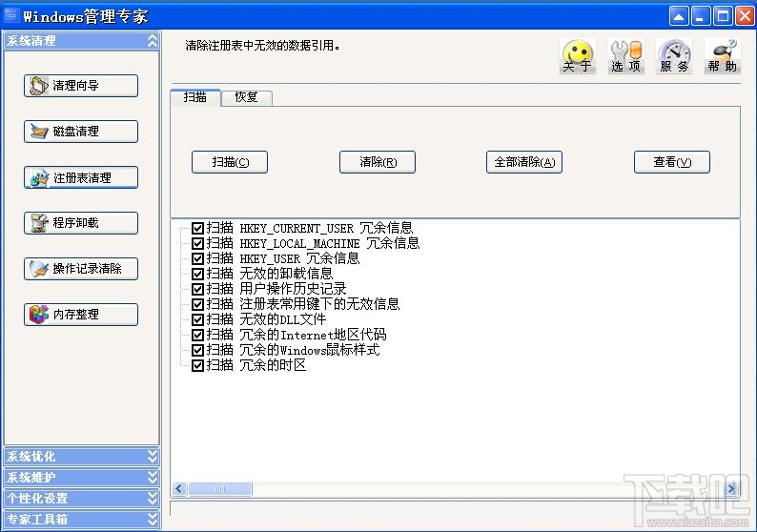Toggle 扫描 冗余的Internet地区代码 checkbox
757x532 pixels.
click(197, 335)
